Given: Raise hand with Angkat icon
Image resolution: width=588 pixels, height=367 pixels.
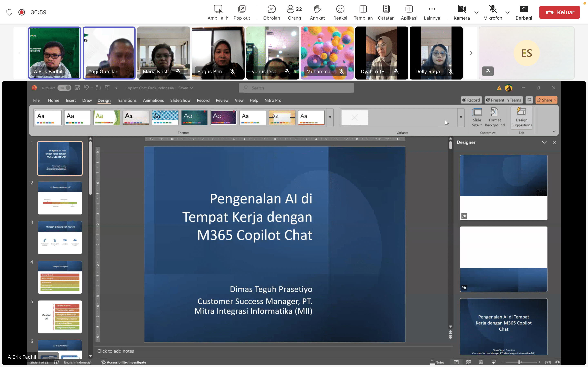Looking at the screenshot, I should [317, 12].
